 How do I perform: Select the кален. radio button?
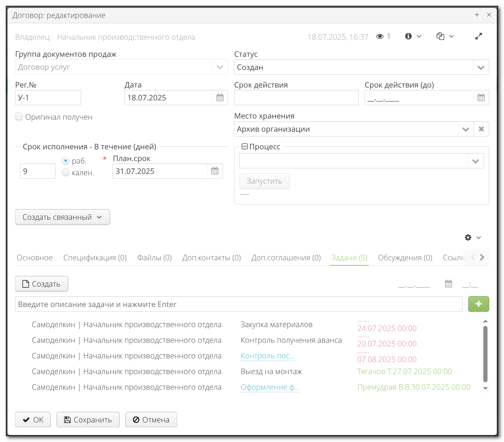coord(65,172)
